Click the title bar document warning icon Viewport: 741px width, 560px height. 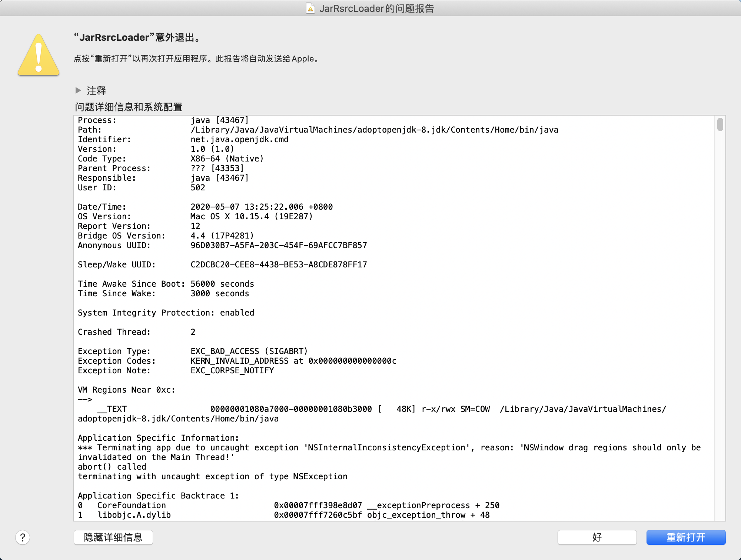[310, 8]
